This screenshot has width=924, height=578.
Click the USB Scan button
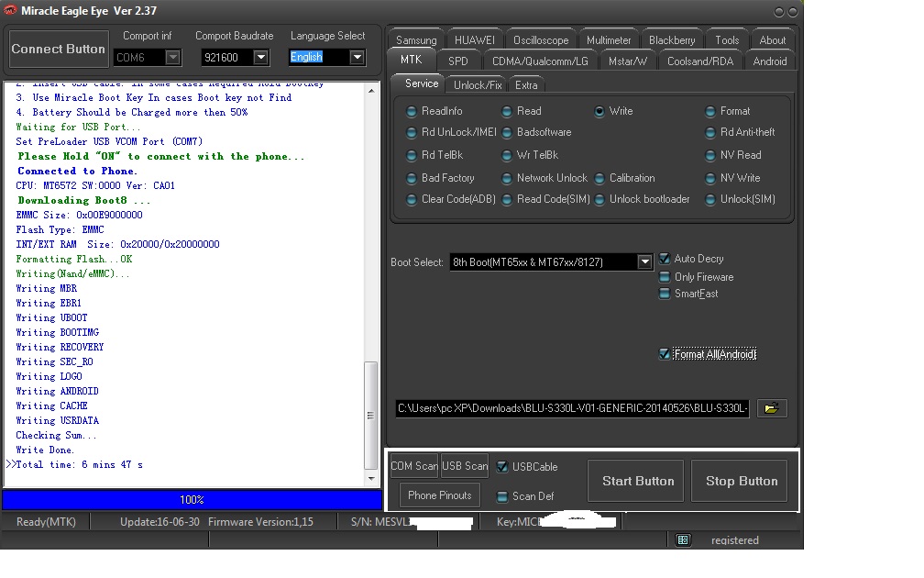point(465,466)
